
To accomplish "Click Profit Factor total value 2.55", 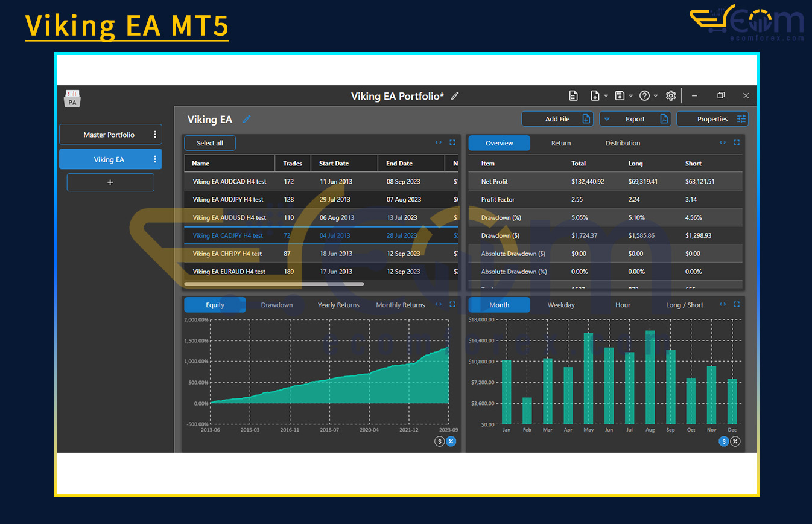I will pyautogui.click(x=577, y=199).
